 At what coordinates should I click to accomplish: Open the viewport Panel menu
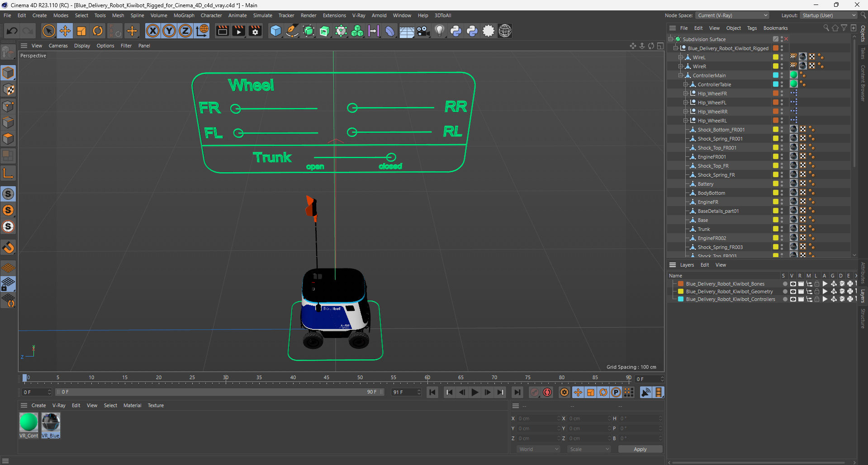click(144, 46)
